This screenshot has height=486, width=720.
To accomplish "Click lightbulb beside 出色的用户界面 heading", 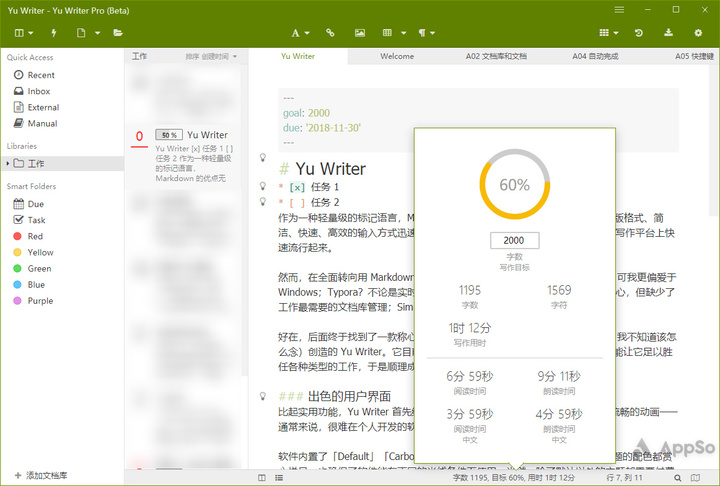I will coord(263,396).
